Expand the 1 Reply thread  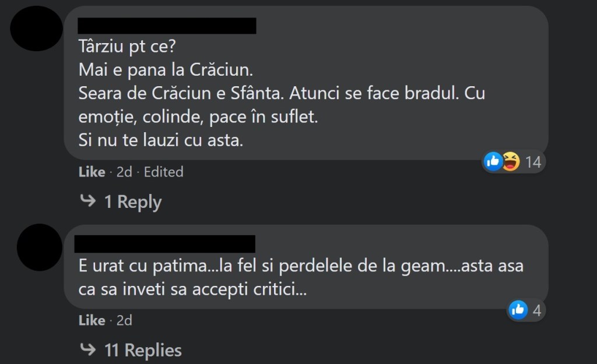point(132,202)
